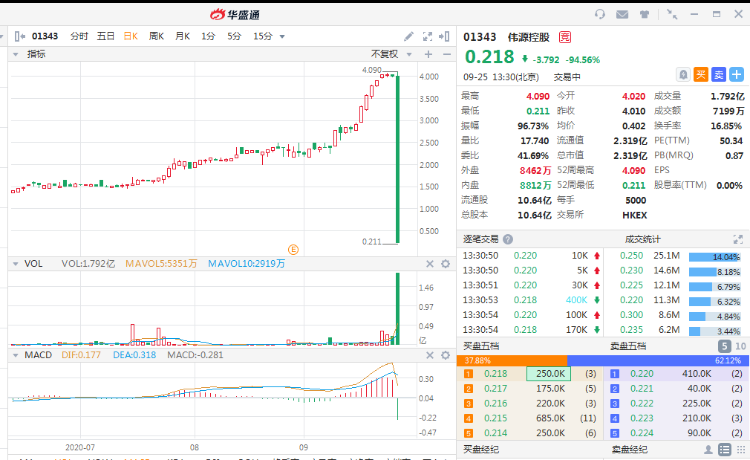750x460 pixels.
Task: Click the 400K trade at 13:30:53
Action: click(576, 300)
